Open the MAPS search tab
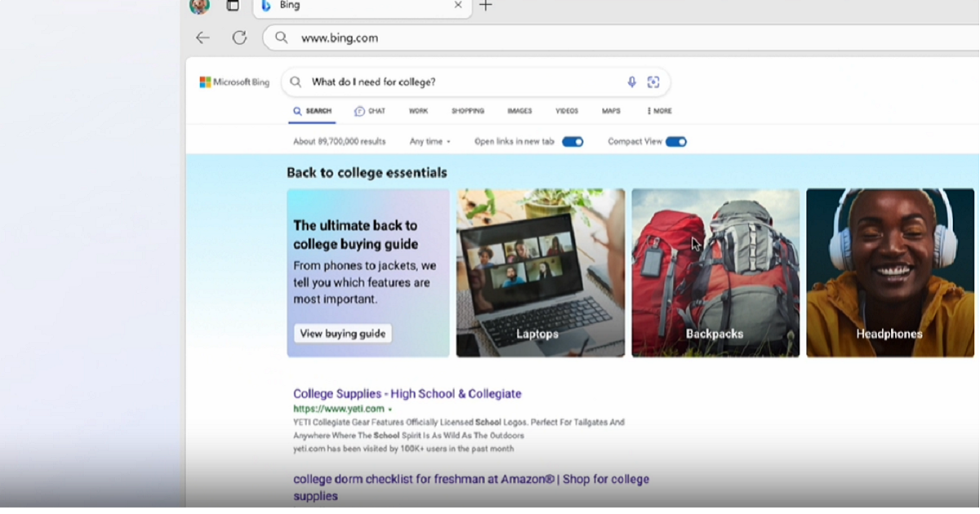This screenshot has width=980, height=514. (610, 110)
